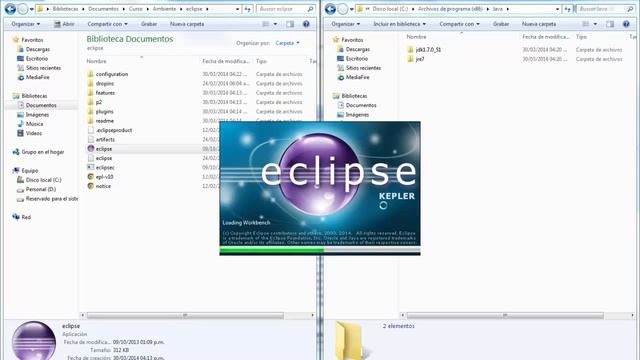Viewport: 640px width, 360px height.
Task: Sort by Tipo column in left window
Action: (261, 61)
